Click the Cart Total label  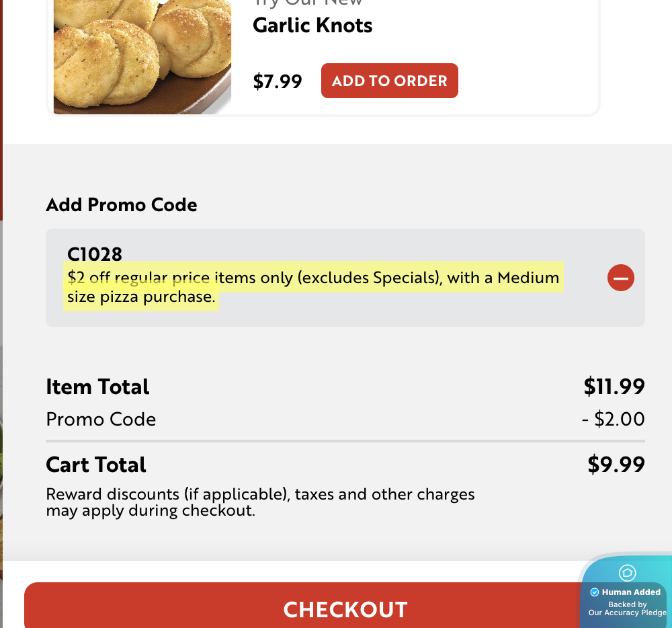pos(96,465)
